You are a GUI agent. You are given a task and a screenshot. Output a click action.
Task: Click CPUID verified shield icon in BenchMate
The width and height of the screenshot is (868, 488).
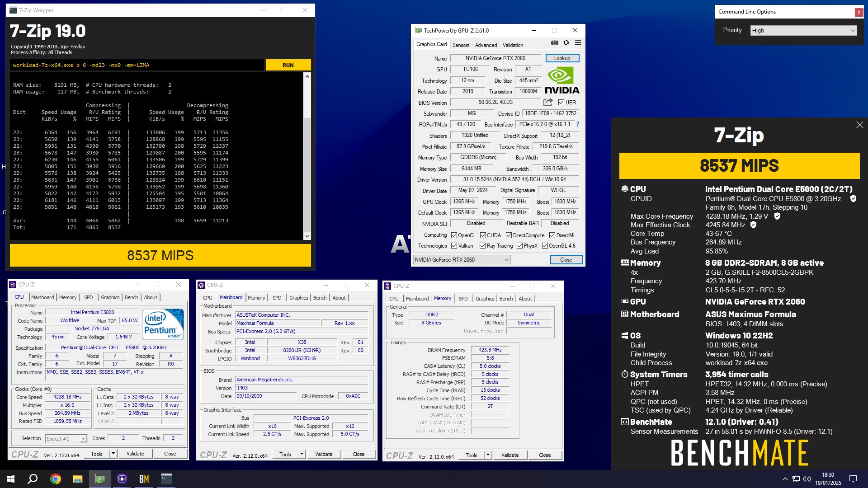853,199
